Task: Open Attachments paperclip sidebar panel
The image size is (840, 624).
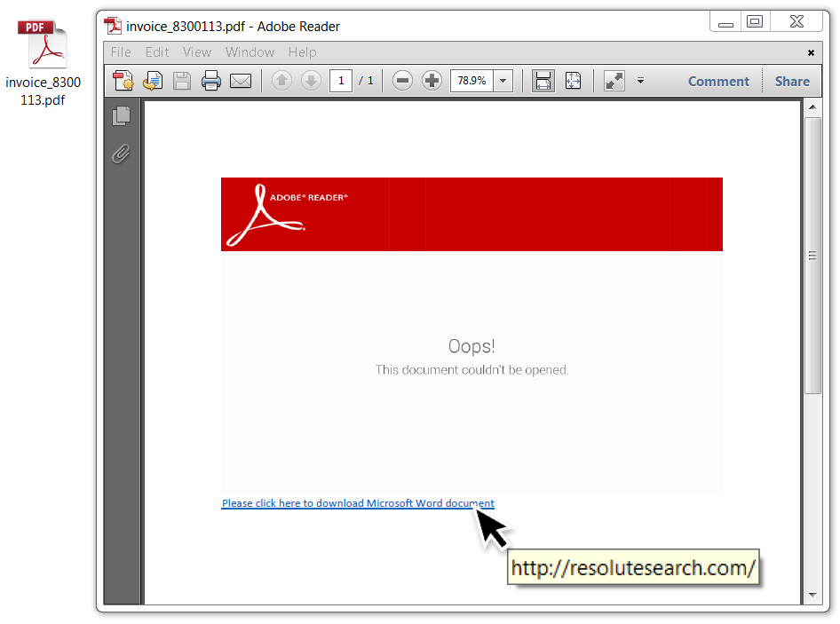Action: pyautogui.click(x=122, y=154)
